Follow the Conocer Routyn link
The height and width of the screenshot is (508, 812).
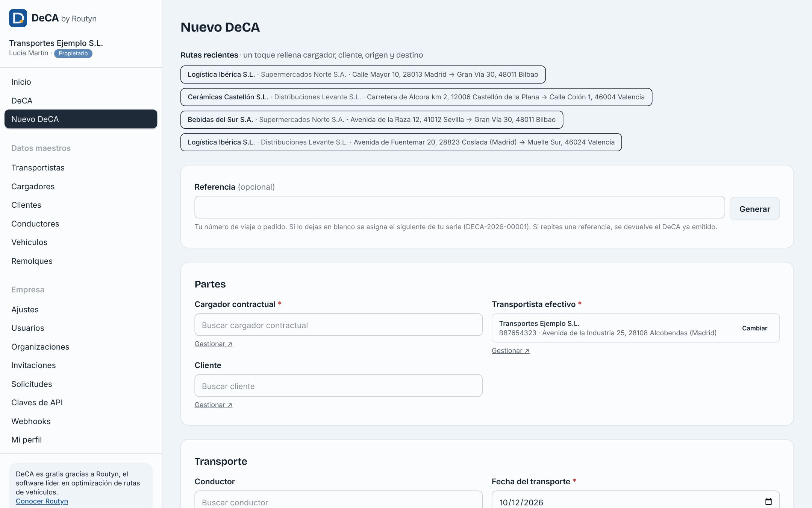[x=42, y=501]
